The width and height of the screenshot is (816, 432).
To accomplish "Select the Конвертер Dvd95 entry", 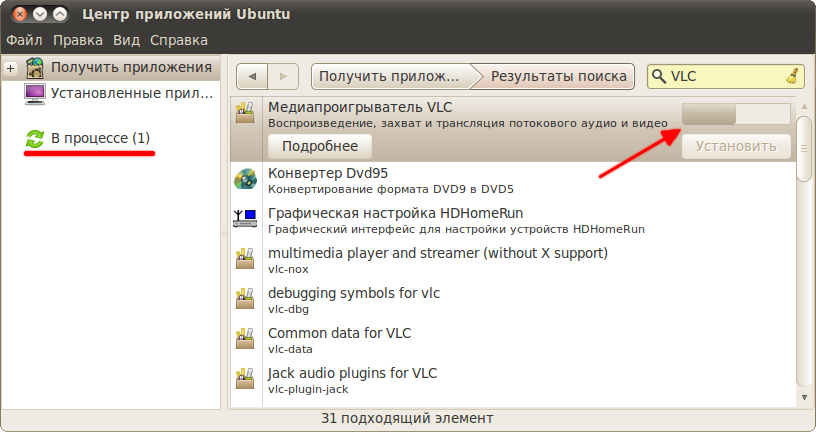I will tap(513, 181).
